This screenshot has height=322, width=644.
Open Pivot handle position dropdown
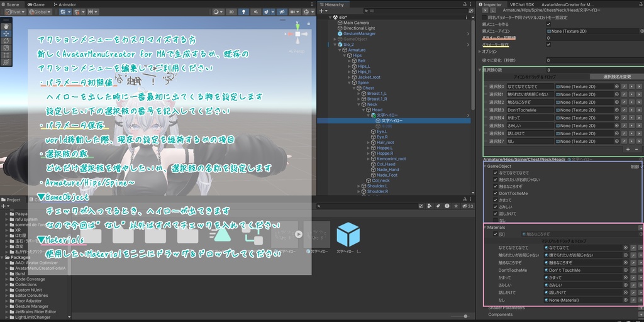pyautogui.click(x=15, y=12)
